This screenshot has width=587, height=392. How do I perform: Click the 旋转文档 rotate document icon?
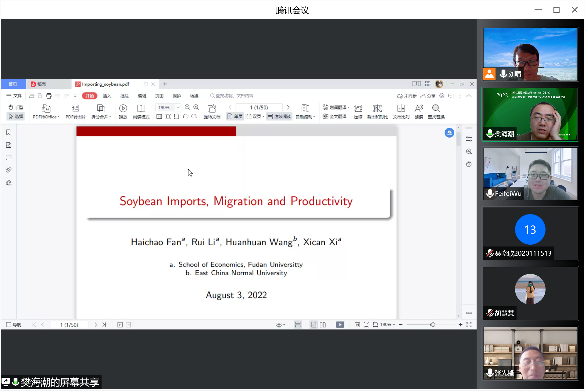click(x=212, y=109)
